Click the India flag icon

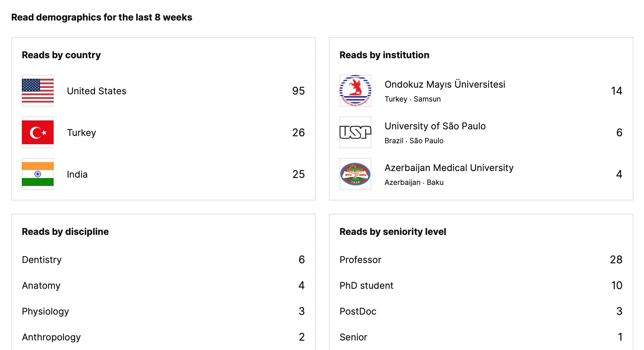(38, 174)
